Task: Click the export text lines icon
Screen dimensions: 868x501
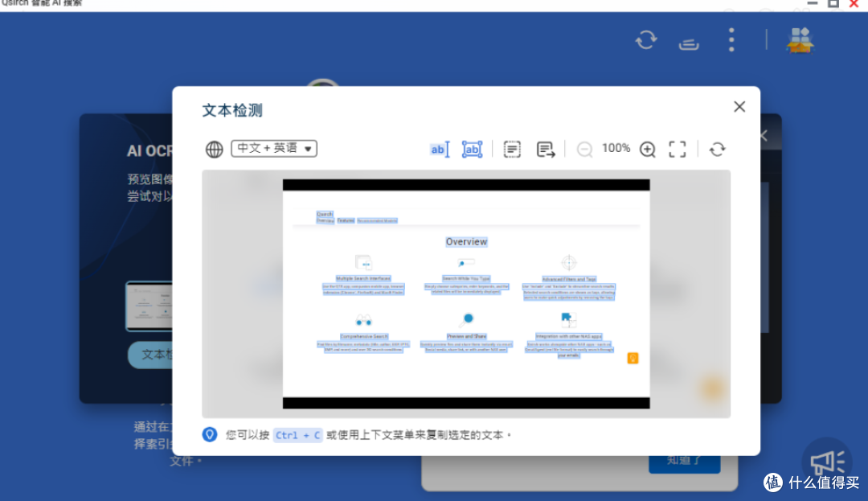Action: pos(546,149)
